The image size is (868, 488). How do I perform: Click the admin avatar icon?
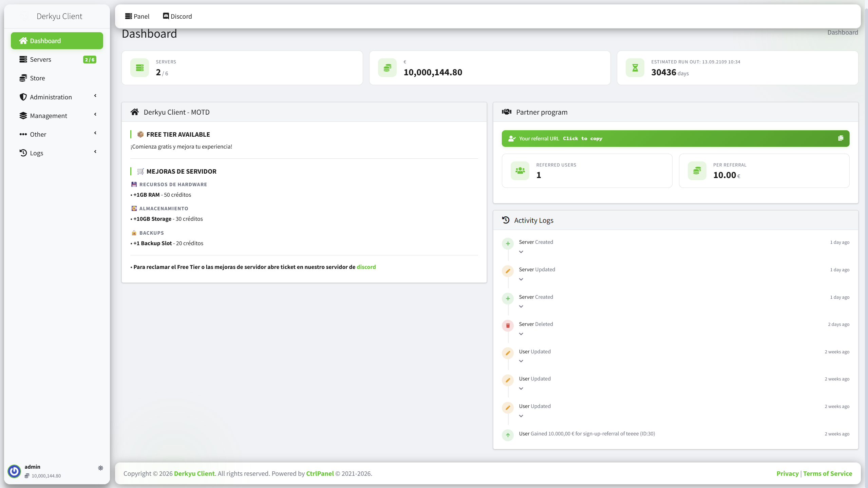pyautogui.click(x=14, y=471)
